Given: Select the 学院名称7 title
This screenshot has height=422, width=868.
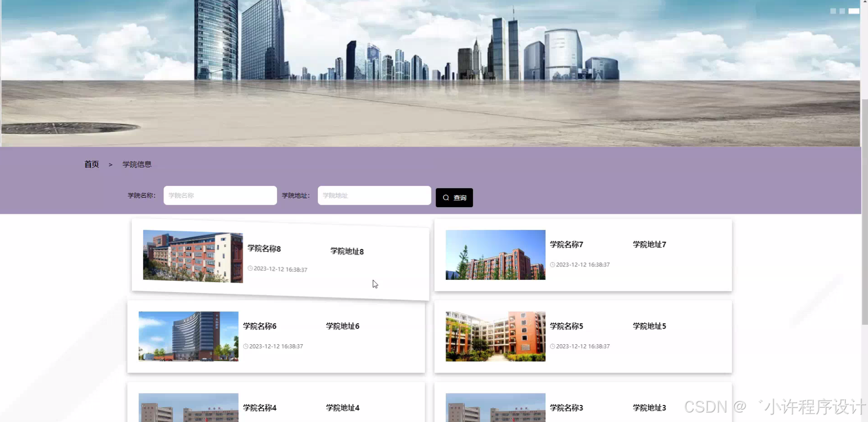Looking at the screenshot, I should 566,244.
